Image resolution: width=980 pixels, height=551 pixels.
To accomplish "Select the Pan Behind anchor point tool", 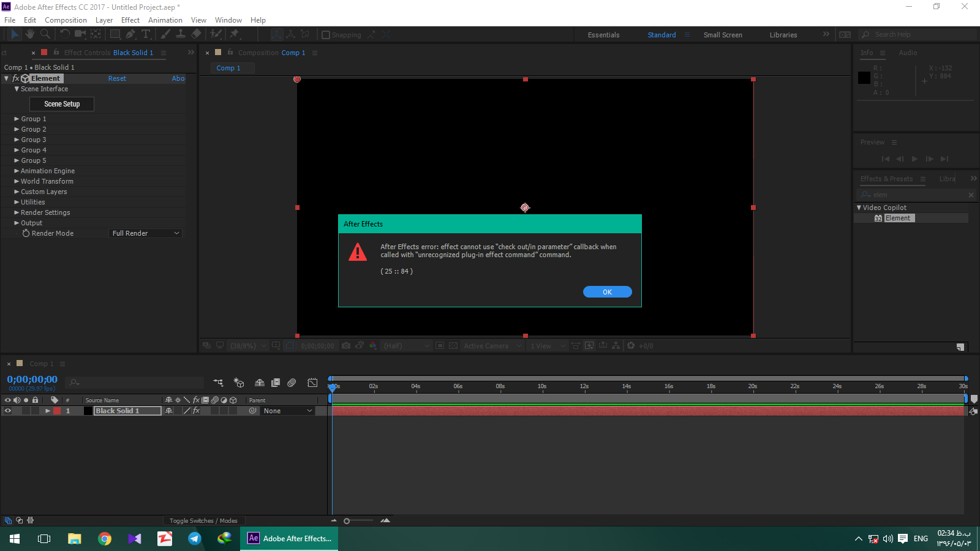I will [x=96, y=34].
